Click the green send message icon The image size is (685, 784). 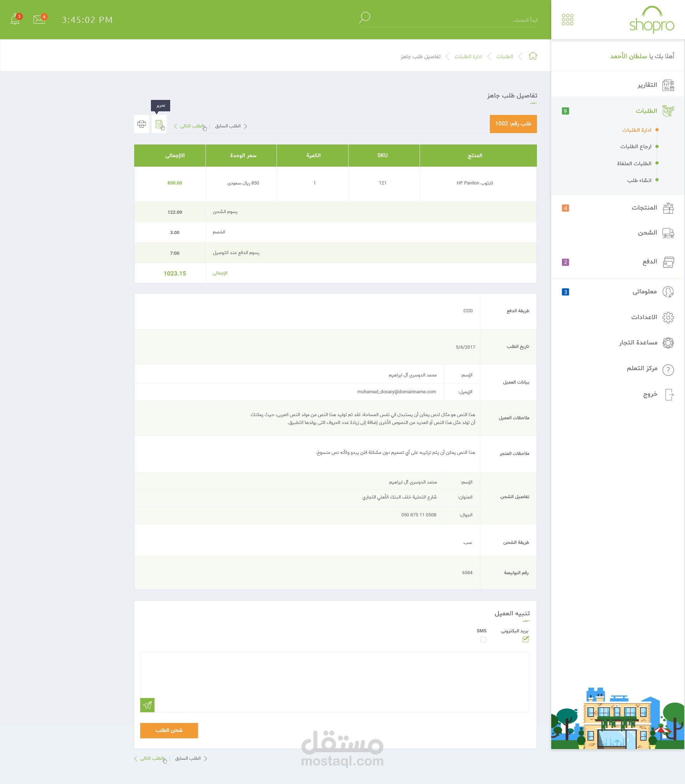147,705
